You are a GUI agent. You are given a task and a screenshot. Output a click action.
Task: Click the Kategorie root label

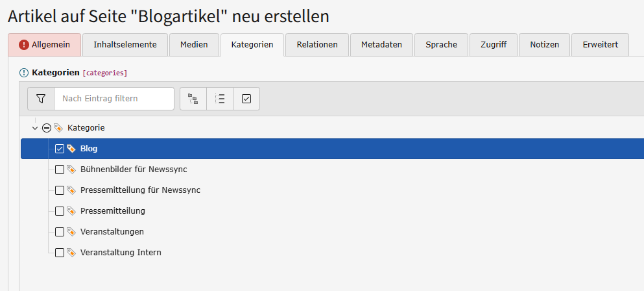86,128
